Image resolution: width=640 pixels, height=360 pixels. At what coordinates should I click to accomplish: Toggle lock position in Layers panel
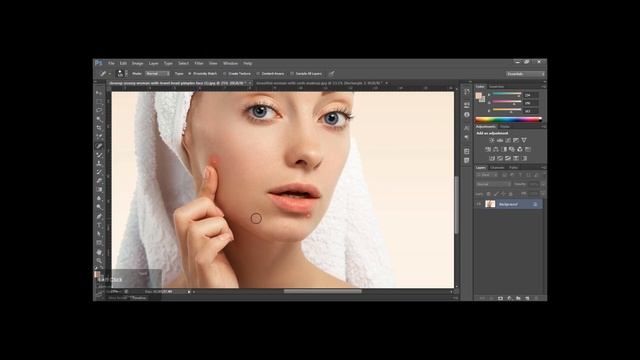503,194
